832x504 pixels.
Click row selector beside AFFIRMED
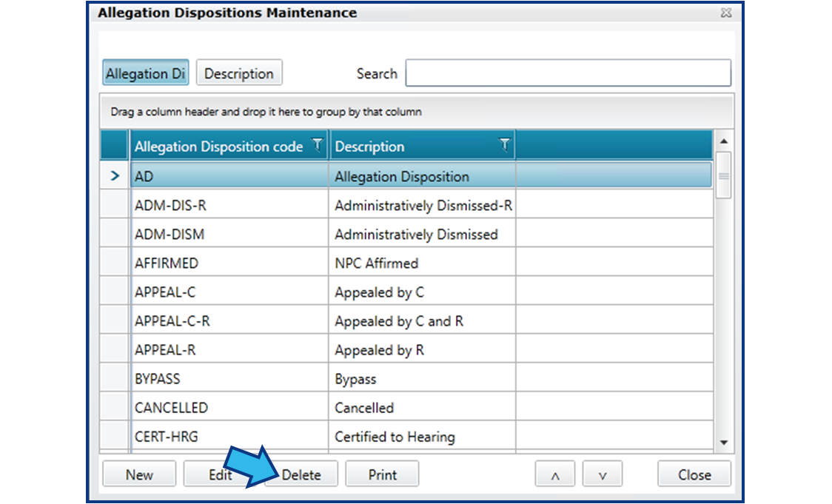click(x=115, y=263)
